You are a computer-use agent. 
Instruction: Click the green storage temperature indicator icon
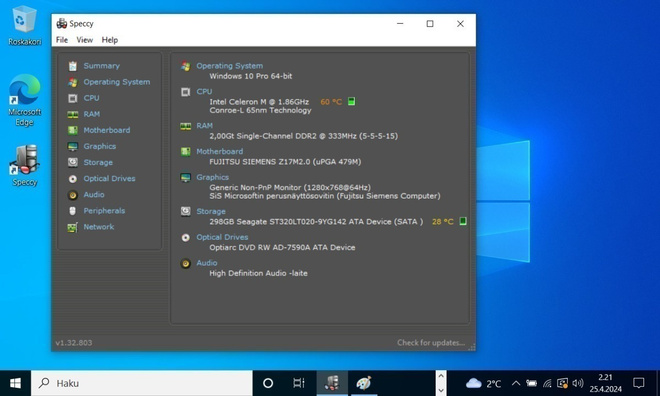(463, 221)
